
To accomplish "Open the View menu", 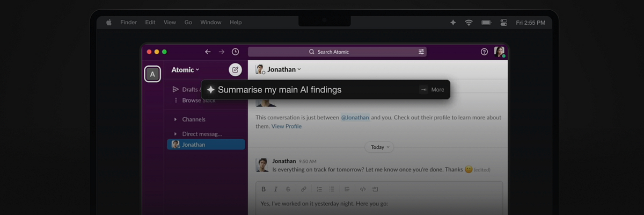I will click(170, 23).
